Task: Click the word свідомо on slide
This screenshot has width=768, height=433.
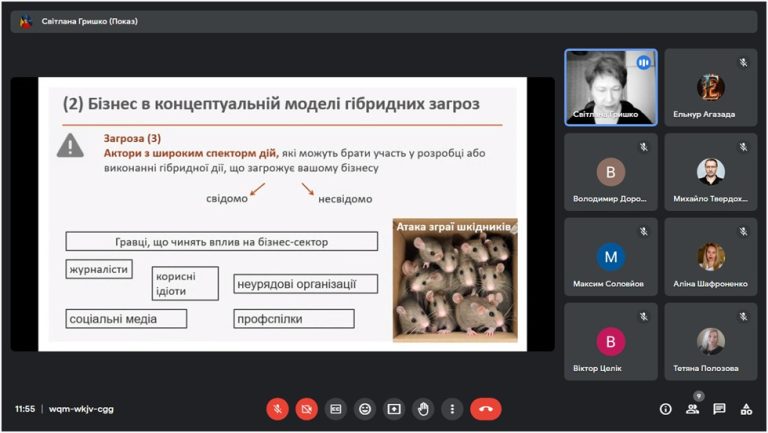Action: pyautogui.click(x=227, y=199)
